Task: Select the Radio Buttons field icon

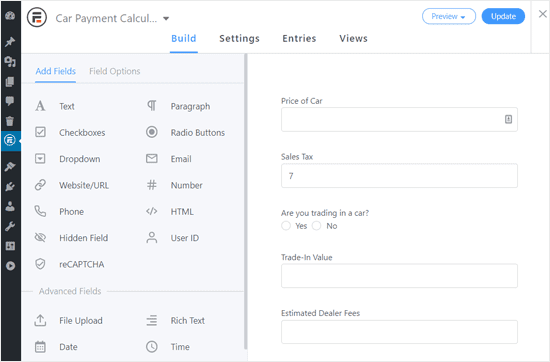Action: coord(152,132)
